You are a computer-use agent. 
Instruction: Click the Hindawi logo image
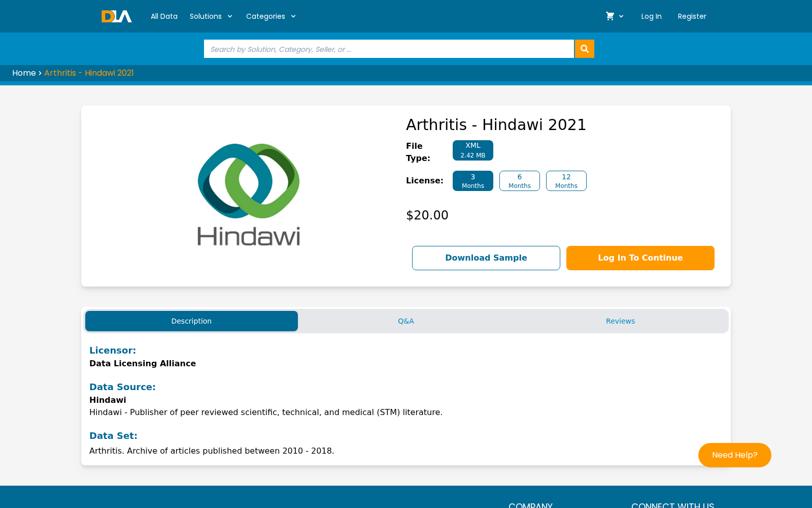(249, 195)
